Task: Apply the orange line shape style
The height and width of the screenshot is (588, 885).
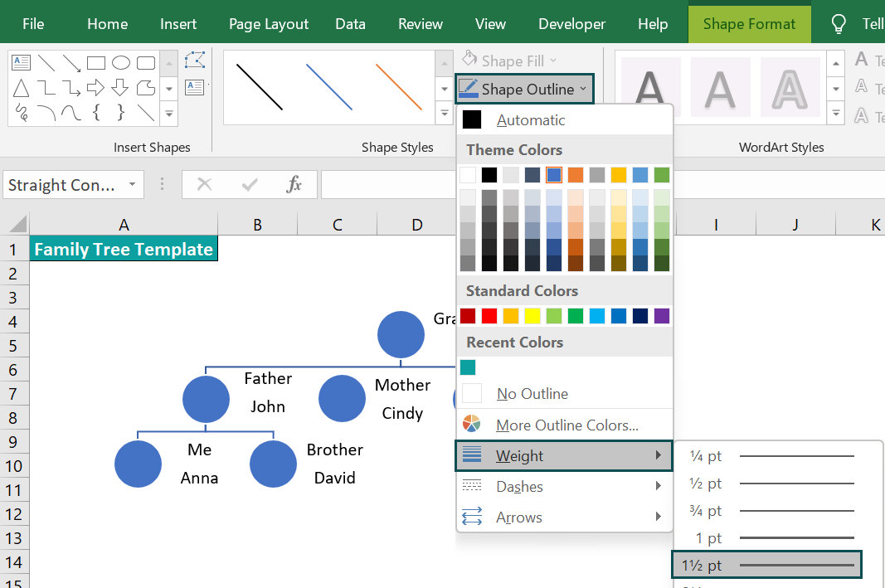Action: click(x=399, y=87)
